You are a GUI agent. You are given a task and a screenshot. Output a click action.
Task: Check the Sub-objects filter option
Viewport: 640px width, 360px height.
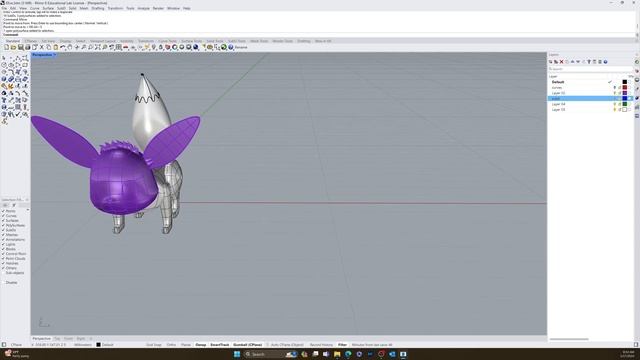[3, 273]
